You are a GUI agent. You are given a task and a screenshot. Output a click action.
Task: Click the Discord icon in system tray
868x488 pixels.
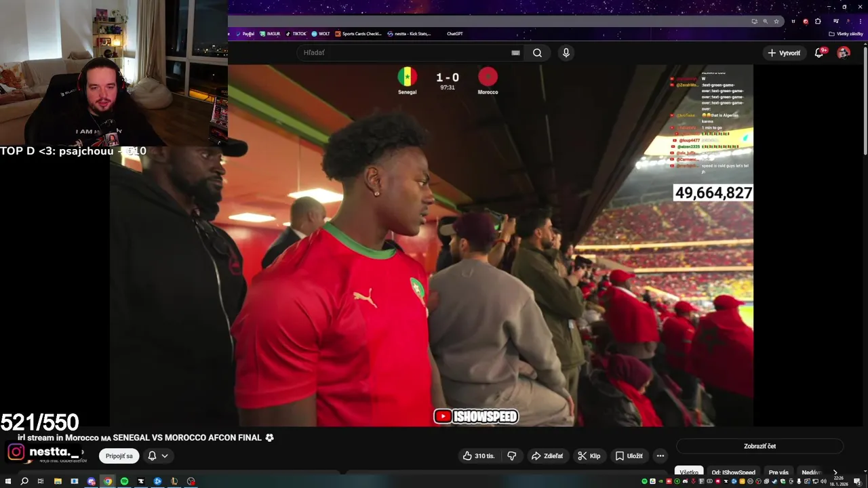tap(685, 481)
